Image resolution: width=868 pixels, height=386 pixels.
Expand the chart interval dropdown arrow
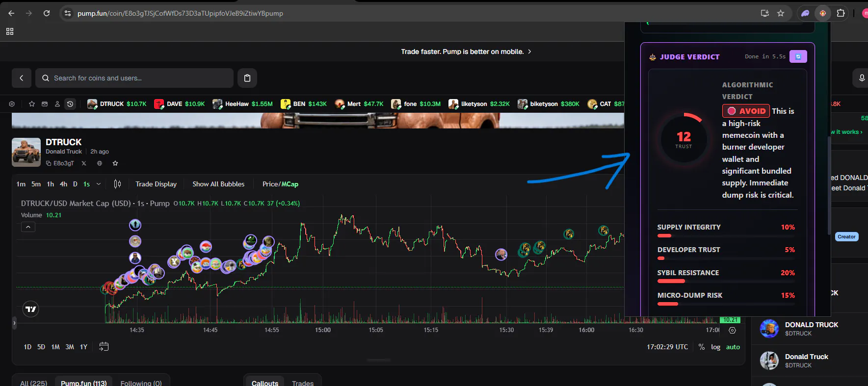pyautogui.click(x=99, y=184)
